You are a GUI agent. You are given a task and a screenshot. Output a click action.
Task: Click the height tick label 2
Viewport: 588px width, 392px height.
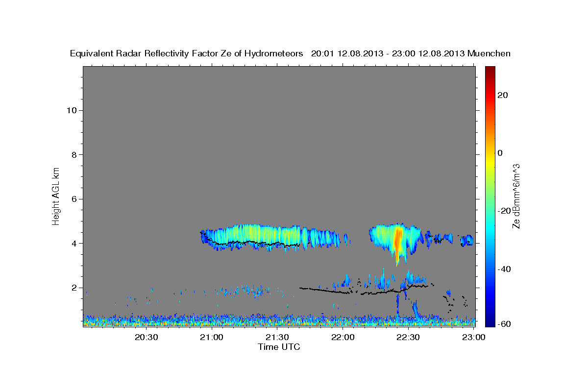click(74, 288)
